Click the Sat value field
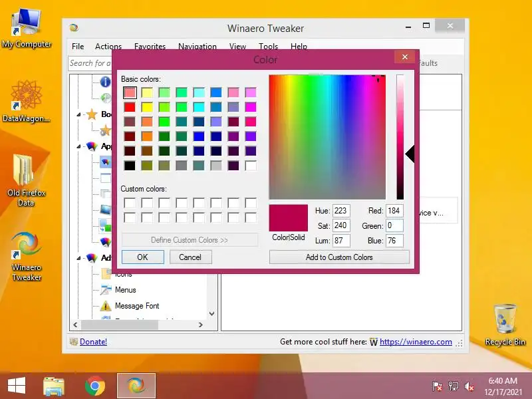 coord(341,225)
